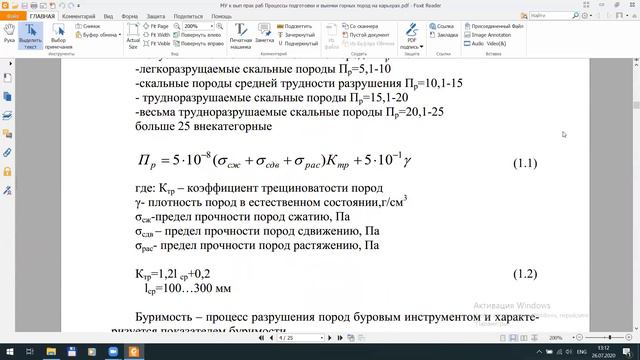The width and height of the screenshot is (640, 360).
Task: Rotate page right (Повернуть вправо)
Action: 198,43
